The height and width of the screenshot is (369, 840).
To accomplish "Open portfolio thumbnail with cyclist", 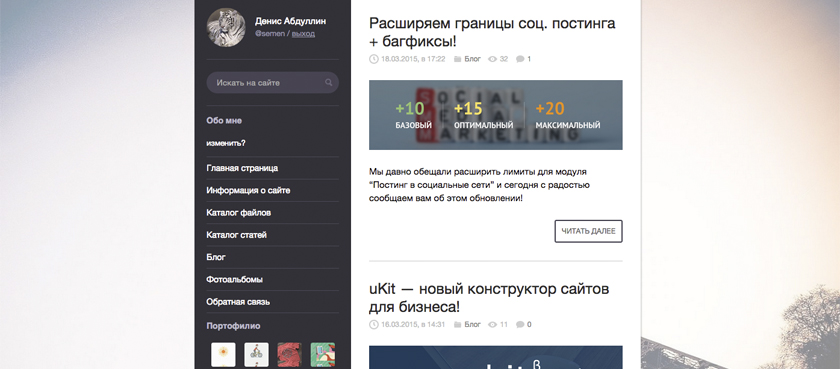I will coord(257,355).
